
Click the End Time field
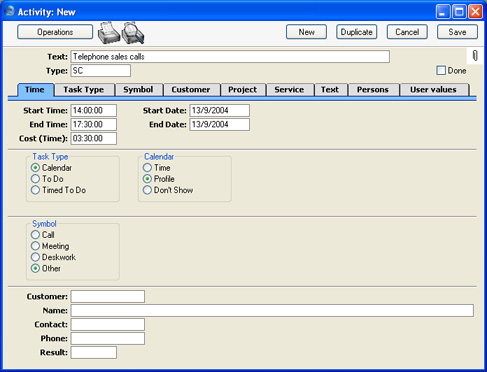click(94, 124)
